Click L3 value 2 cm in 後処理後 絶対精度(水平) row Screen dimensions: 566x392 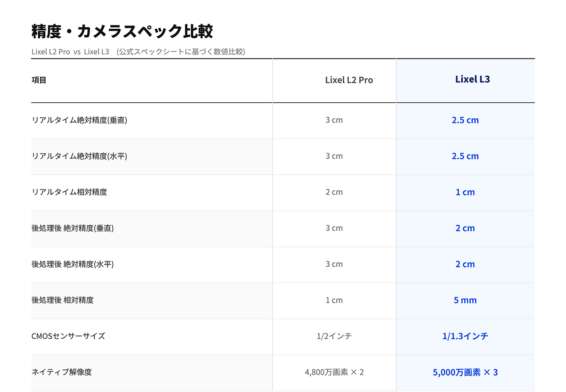[x=465, y=264]
